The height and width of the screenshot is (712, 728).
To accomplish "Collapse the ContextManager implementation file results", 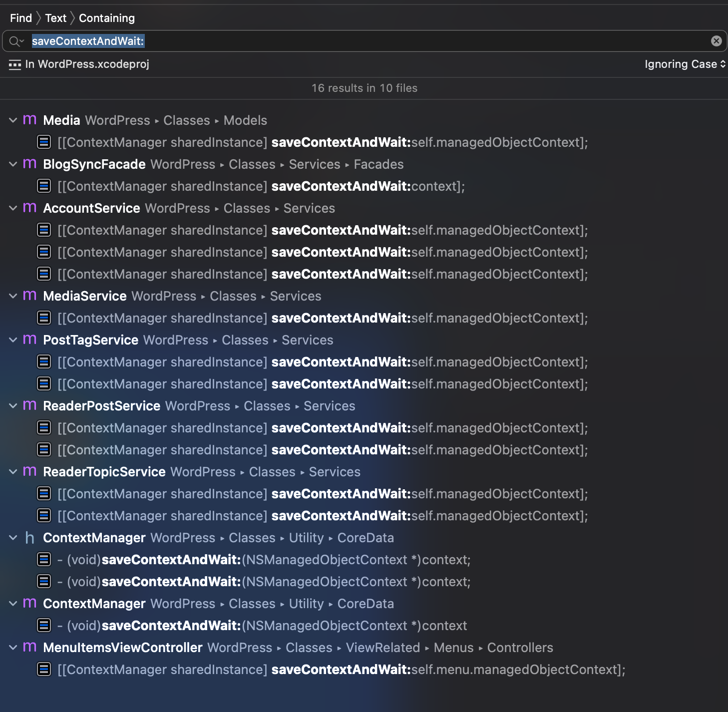I will tap(13, 604).
